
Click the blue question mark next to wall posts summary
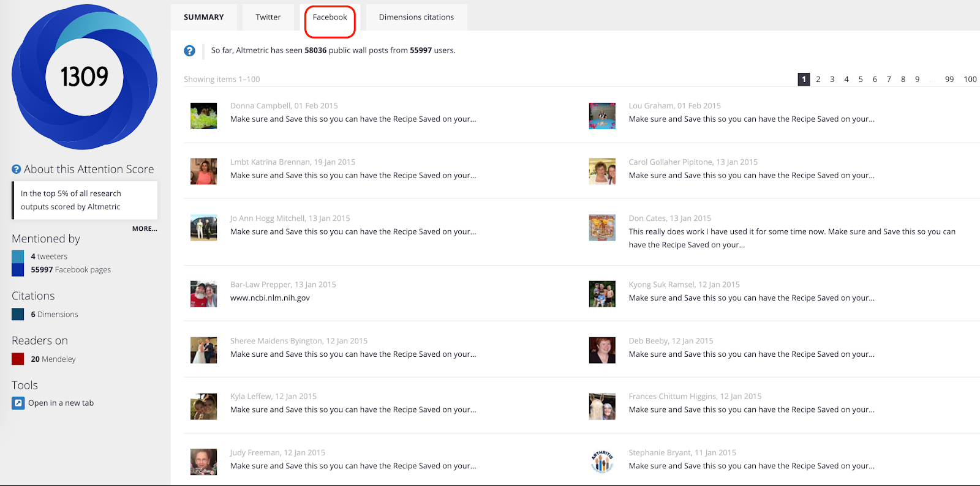coord(190,51)
